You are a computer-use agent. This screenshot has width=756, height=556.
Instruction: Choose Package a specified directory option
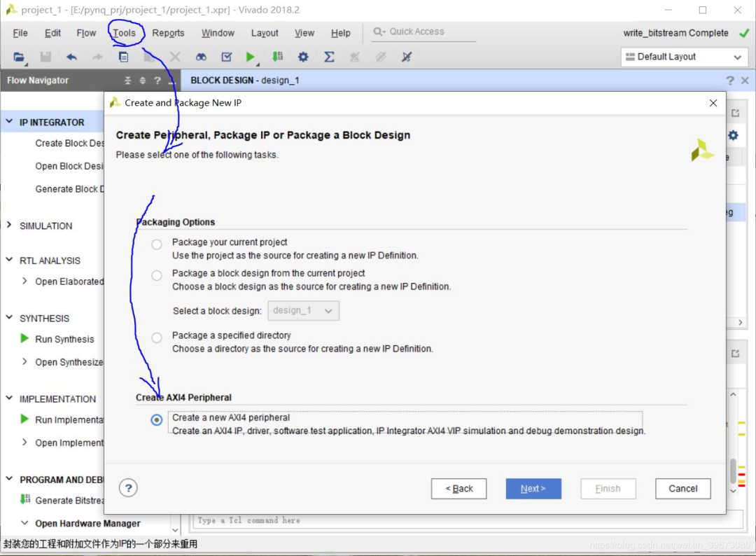click(x=157, y=338)
